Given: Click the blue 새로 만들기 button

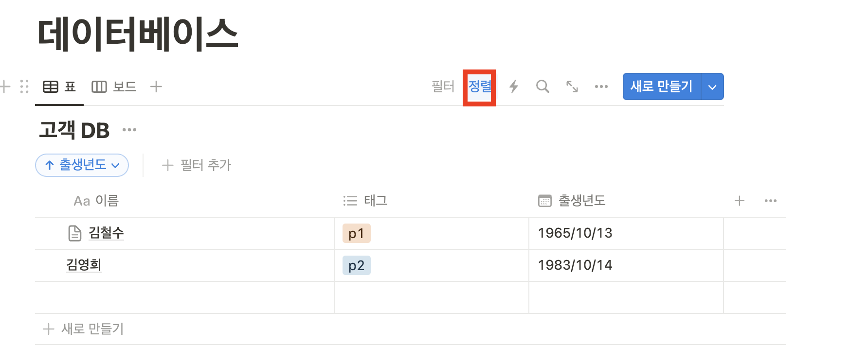Looking at the screenshot, I should pyautogui.click(x=662, y=86).
